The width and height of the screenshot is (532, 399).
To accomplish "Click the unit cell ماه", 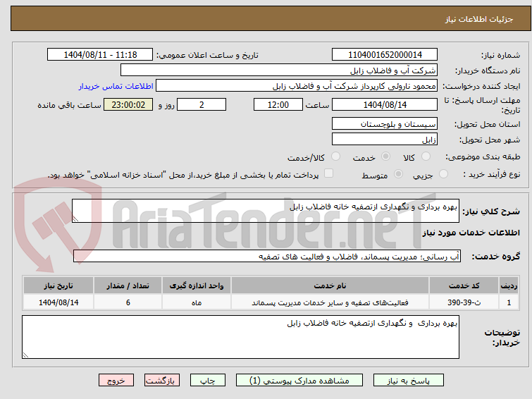I will pos(197,302).
